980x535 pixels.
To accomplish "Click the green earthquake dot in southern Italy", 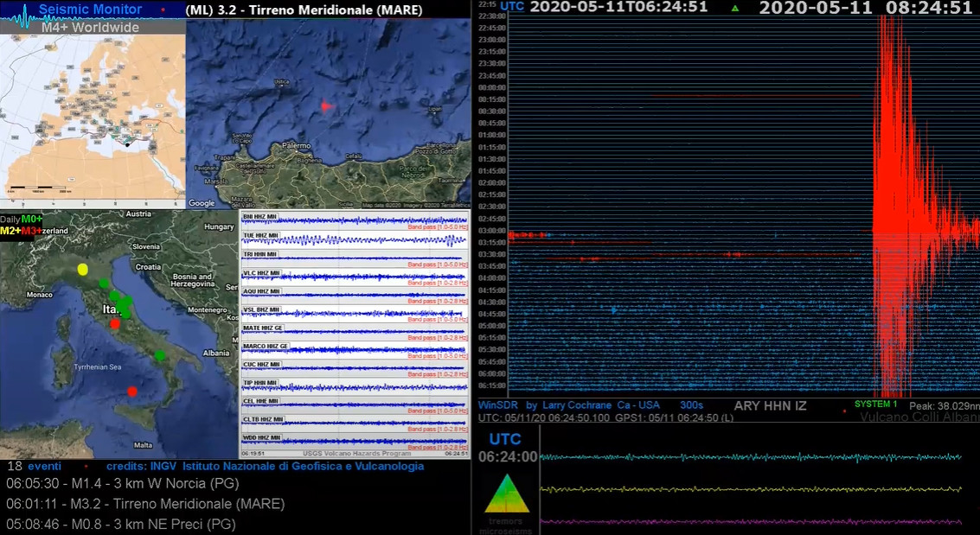I will 160,355.
